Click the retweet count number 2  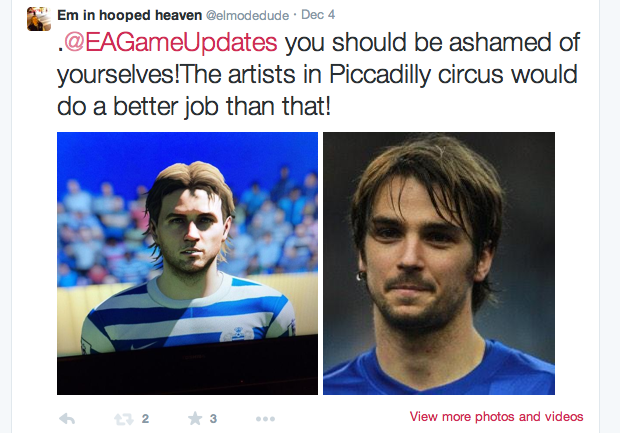point(145,418)
